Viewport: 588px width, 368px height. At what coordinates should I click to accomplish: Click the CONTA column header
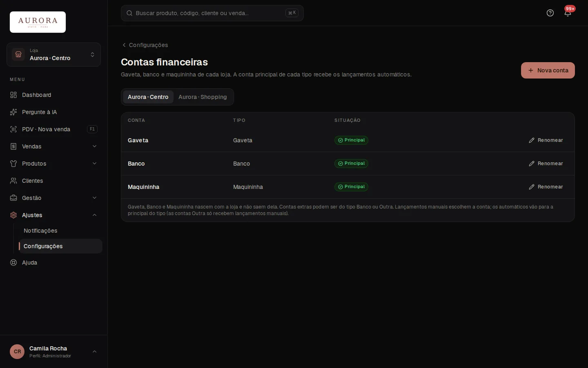pos(136,120)
